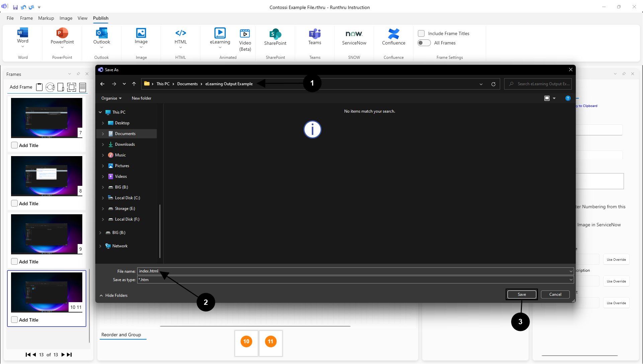The image size is (643, 364).
Task: Click the Outlook export icon
Action: 101,33
